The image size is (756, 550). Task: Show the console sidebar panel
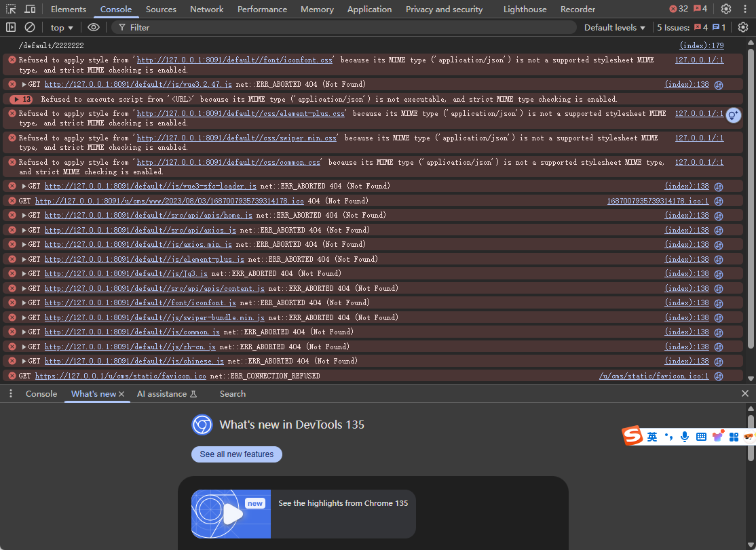point(11,27)
